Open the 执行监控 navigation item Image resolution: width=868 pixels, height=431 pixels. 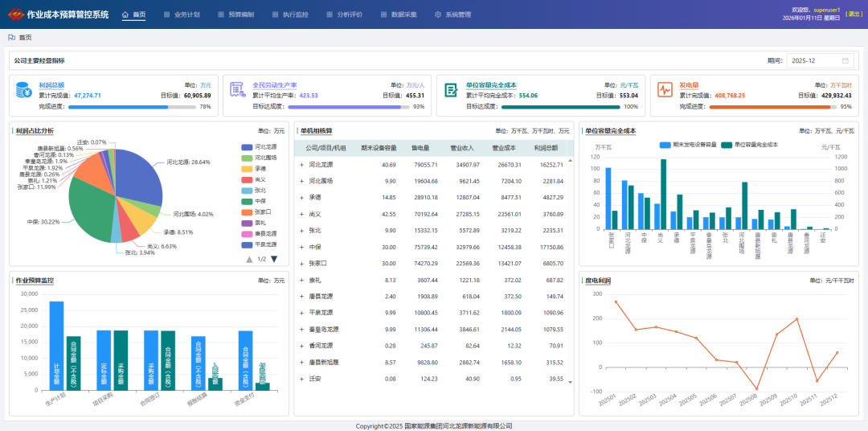(x=289, y=14)
